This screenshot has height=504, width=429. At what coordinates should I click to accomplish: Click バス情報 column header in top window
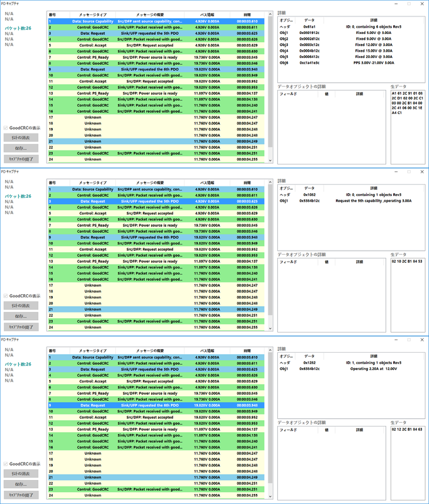(207, 14)
